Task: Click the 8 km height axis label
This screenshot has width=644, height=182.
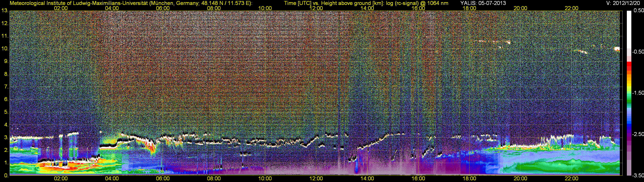Action: point(6,74)
